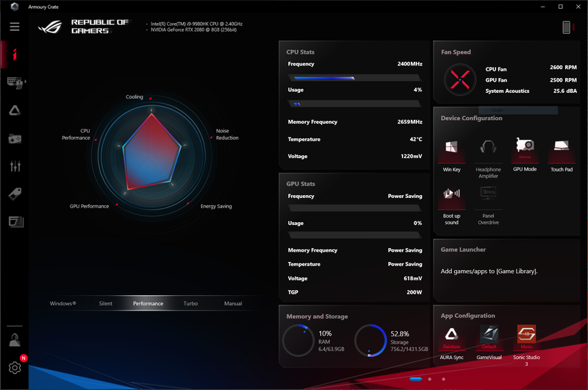588x390 pixels.
Task: Open the Device keyboard sidebar icon
Action: click(x=15, y=82)
